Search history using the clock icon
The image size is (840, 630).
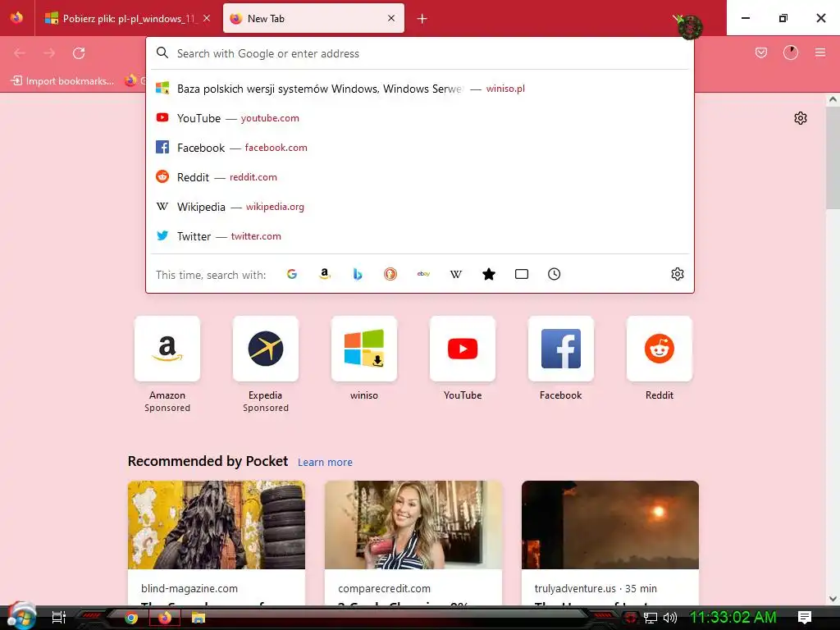tap(554, 274)
